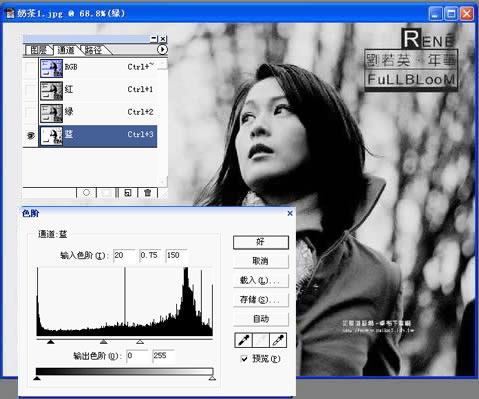Click the midtone gray input slider triangle

pos(104,341)
